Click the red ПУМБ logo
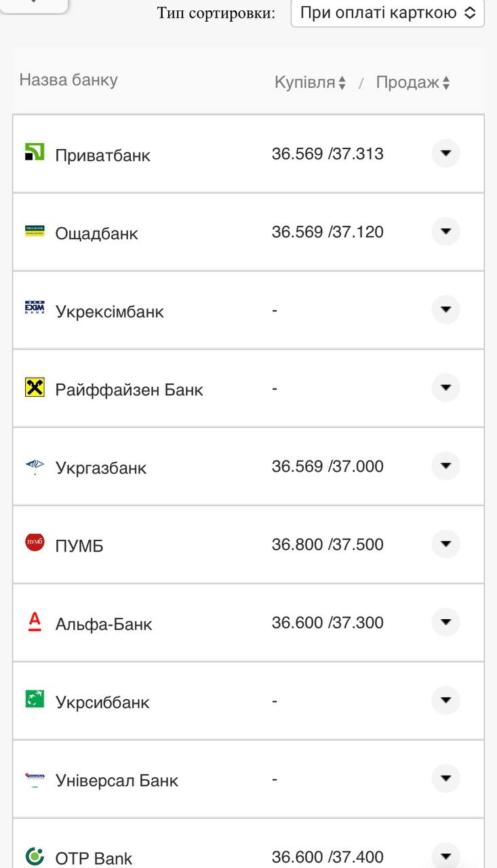 click(x=35, y=542)
